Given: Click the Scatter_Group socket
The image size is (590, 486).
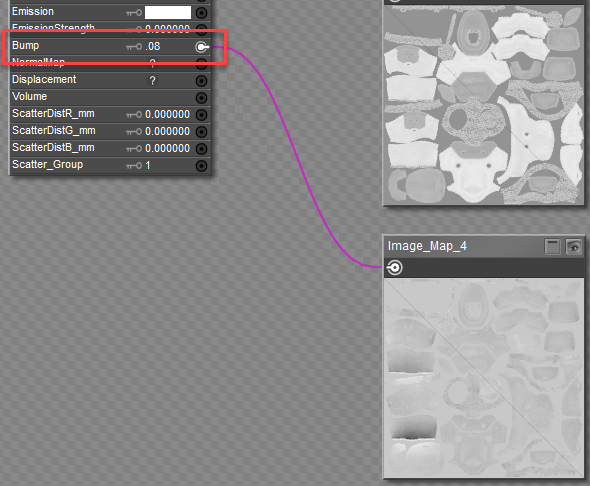Looking at the screenshot, I should 202,166.
